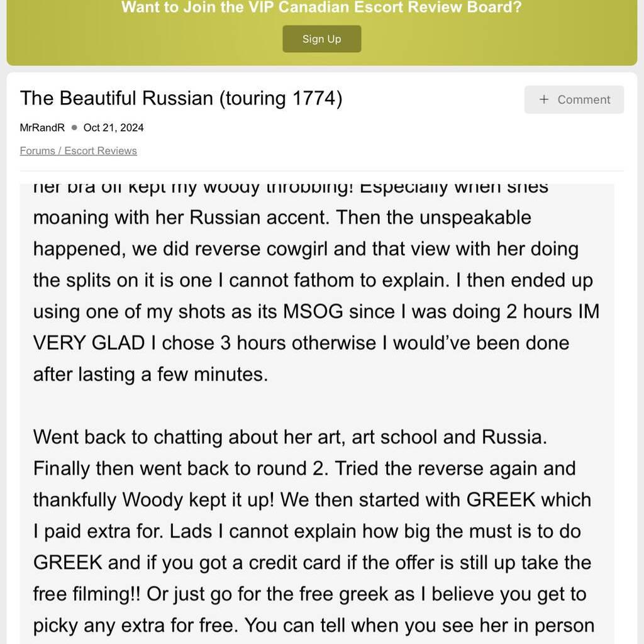Click the blank line between the two paragraphs
Image resolution: width=644 pixels, height=644 pixels.
pyautogui.click(x=314, y=406)
